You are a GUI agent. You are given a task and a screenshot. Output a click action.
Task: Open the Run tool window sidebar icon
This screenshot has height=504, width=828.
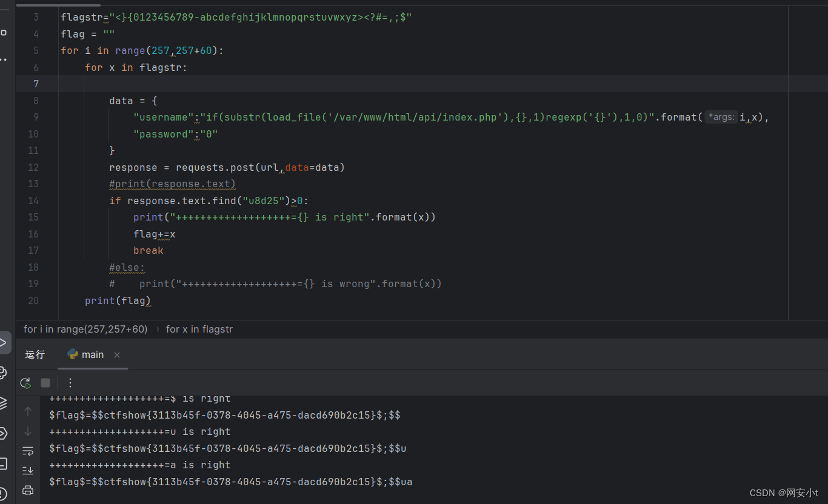(x=3, y=343)
